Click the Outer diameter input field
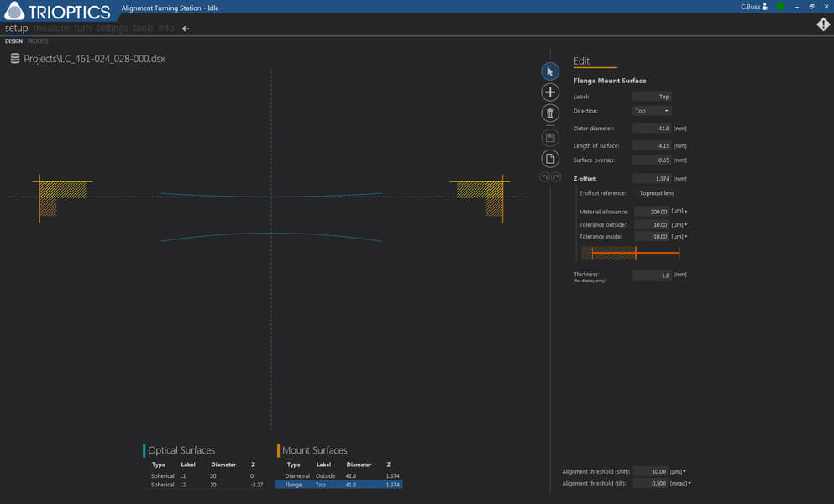This screenshot has width=834, height=504. point(652,129)
